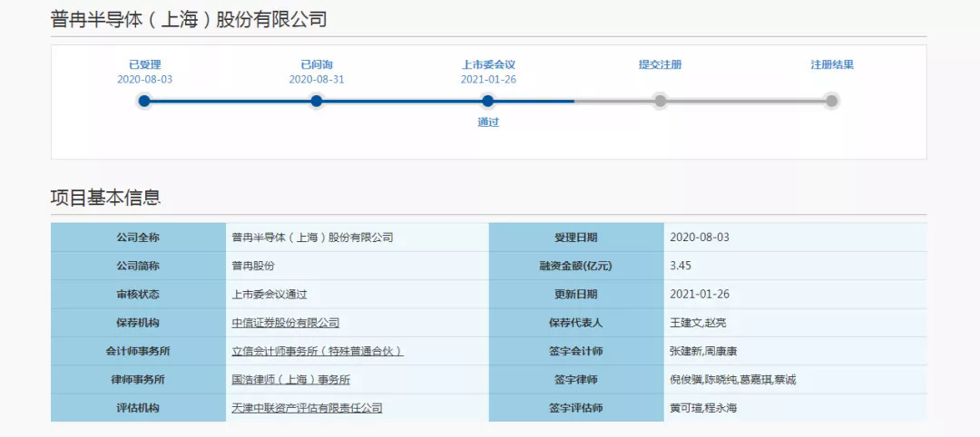Click the grey 提交注册 timeline circle

coord(660,101)
